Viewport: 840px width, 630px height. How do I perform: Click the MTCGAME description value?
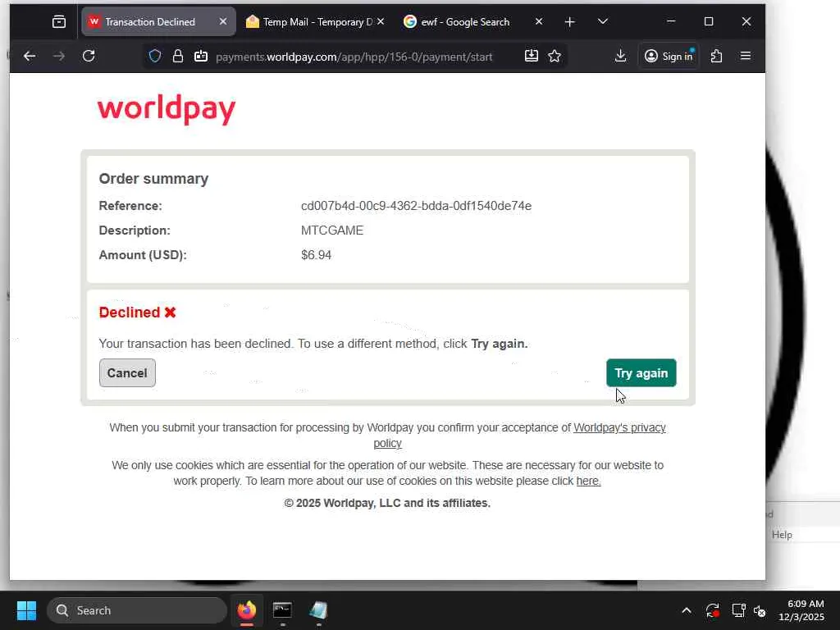tap(332, 231)
